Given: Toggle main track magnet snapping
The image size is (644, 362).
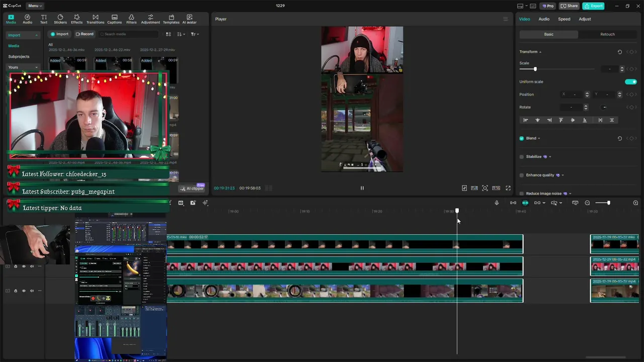Looking at the screenshot, I should click(513, 203).
